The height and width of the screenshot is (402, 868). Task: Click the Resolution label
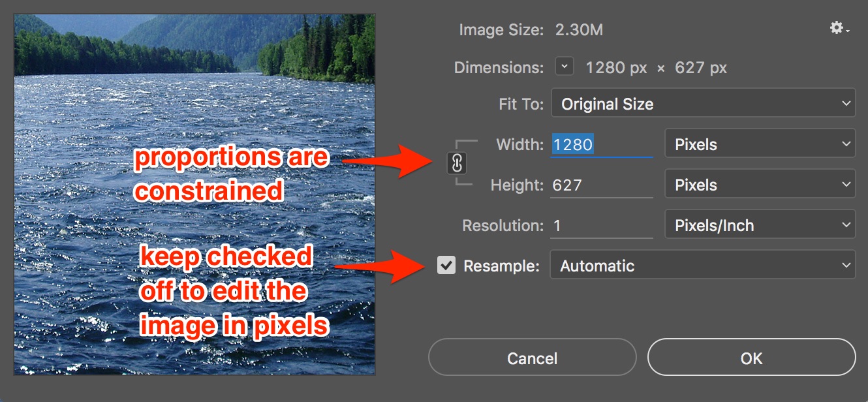503,225
